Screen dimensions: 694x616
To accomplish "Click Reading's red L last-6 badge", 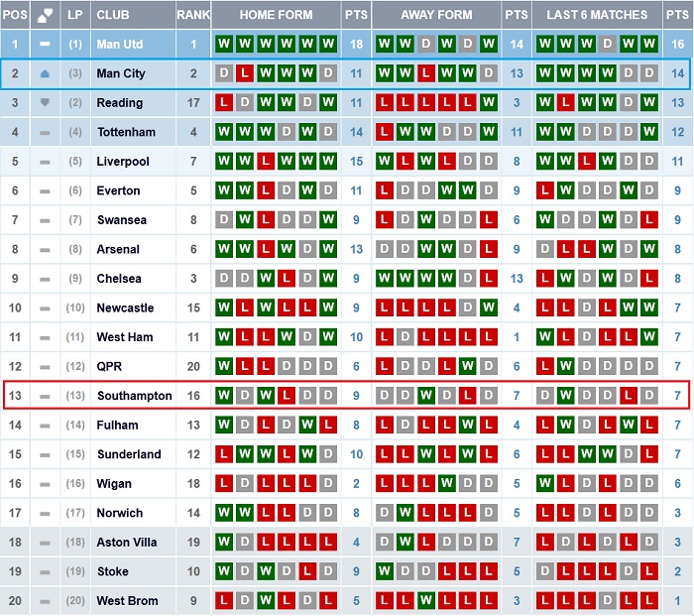I will [x=566, y=102].
